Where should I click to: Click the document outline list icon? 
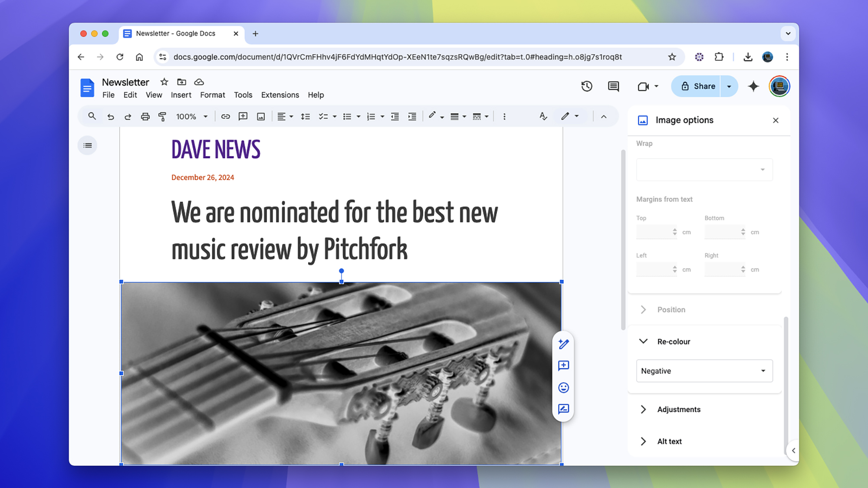click(88, 145)
